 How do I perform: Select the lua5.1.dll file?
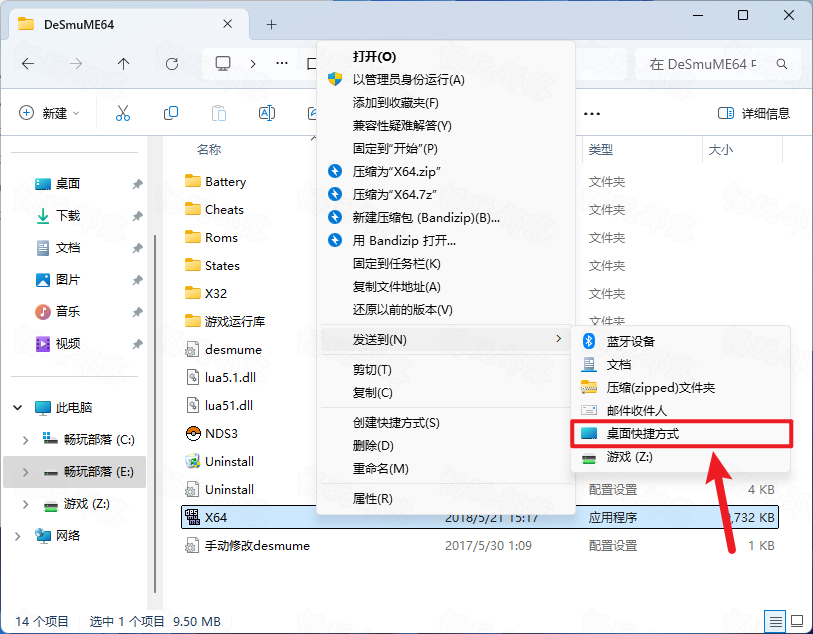pos(230,377)
